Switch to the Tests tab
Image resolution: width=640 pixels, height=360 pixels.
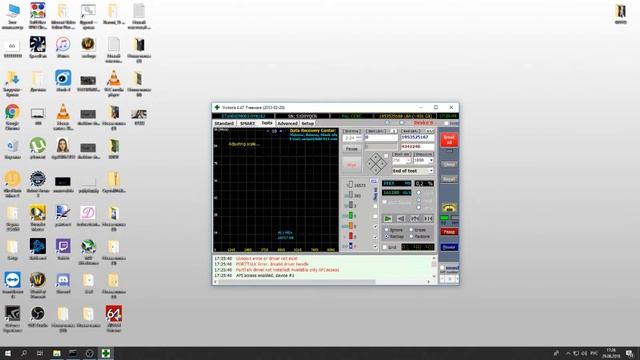(x=267, y=123)
